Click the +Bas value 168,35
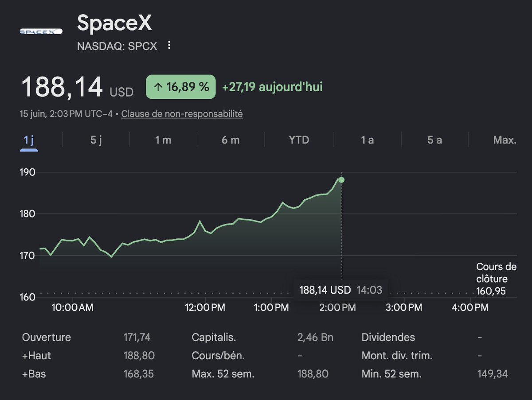Screen dimensions: 532x400 click(x=138, y=374)
